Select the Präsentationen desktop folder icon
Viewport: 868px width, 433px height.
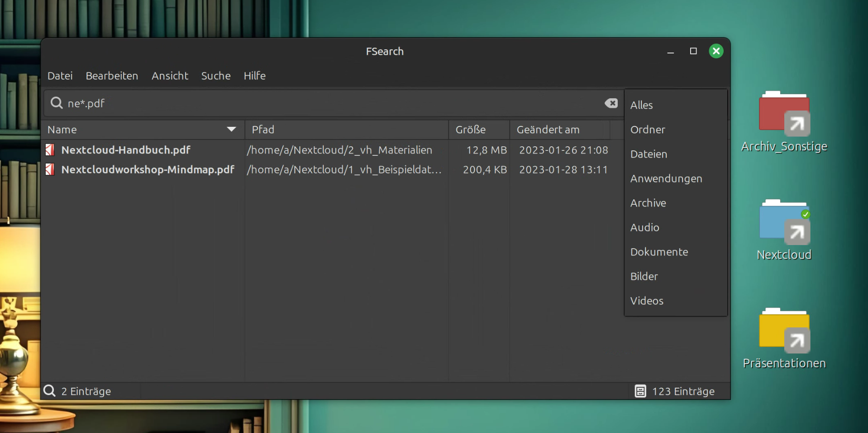point(784,330)
